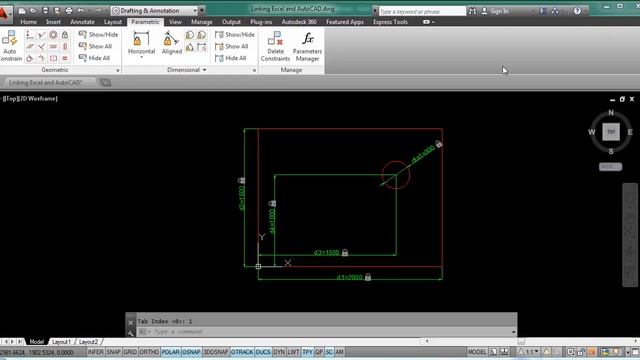Viewport: 640px width, 360px height.
Task: Toggle ORTHO mode in status bar
Action: coord(149,352)
